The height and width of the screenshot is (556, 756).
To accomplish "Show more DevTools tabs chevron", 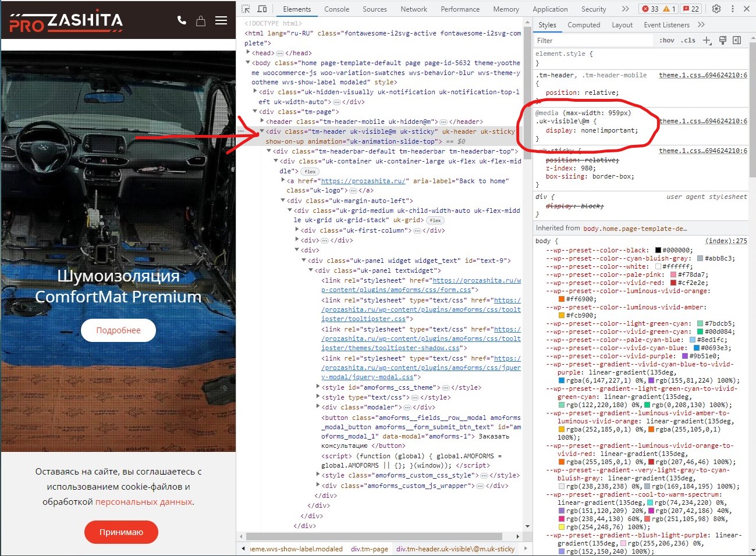I will point(625,9).
